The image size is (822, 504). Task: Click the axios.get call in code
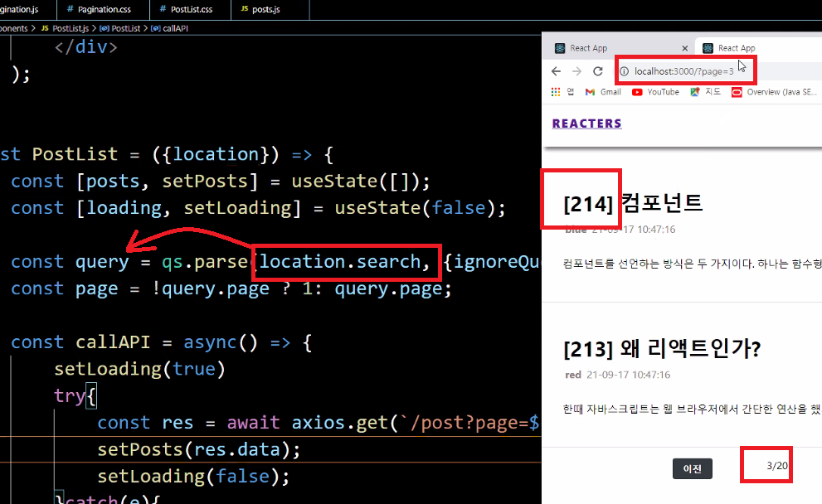click(340, 422)
